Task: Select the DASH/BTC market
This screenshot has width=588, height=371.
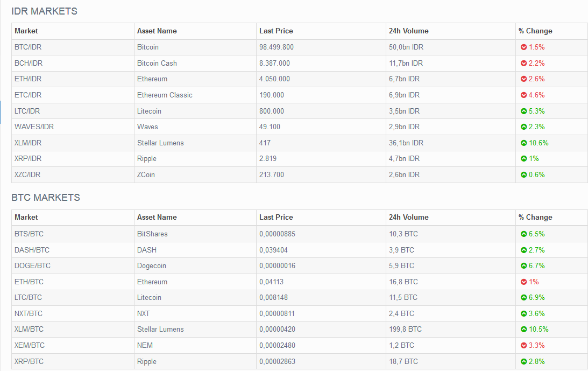Action: (x=32, y=250)
